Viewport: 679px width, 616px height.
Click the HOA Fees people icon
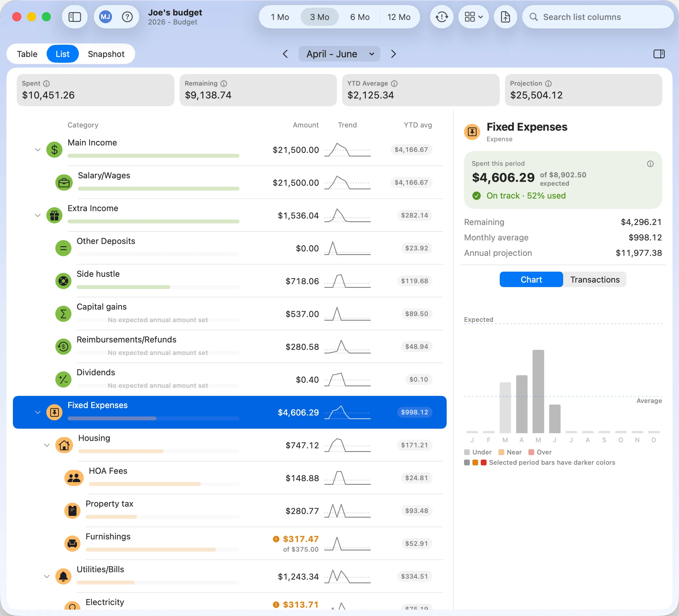click(74, 478)
